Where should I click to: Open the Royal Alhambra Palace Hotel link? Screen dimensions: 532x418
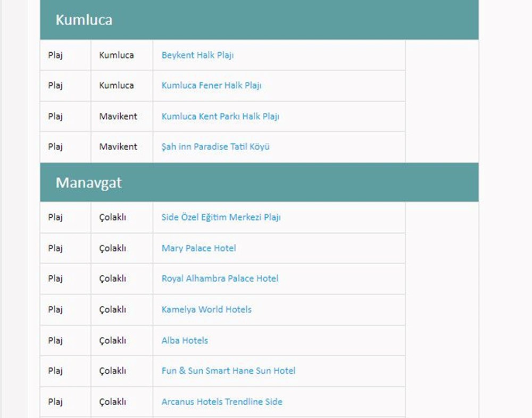point(220,278)
